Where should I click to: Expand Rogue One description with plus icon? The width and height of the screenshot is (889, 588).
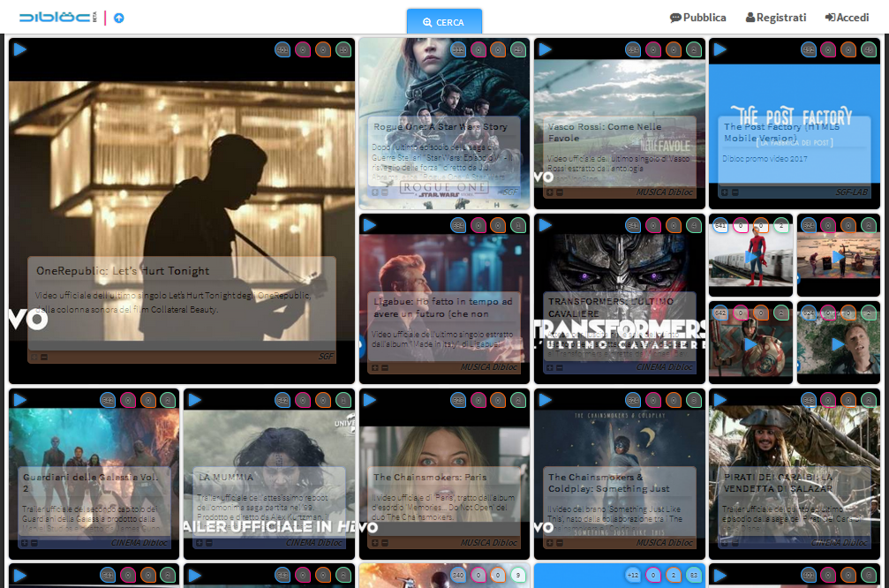[375, 192]
